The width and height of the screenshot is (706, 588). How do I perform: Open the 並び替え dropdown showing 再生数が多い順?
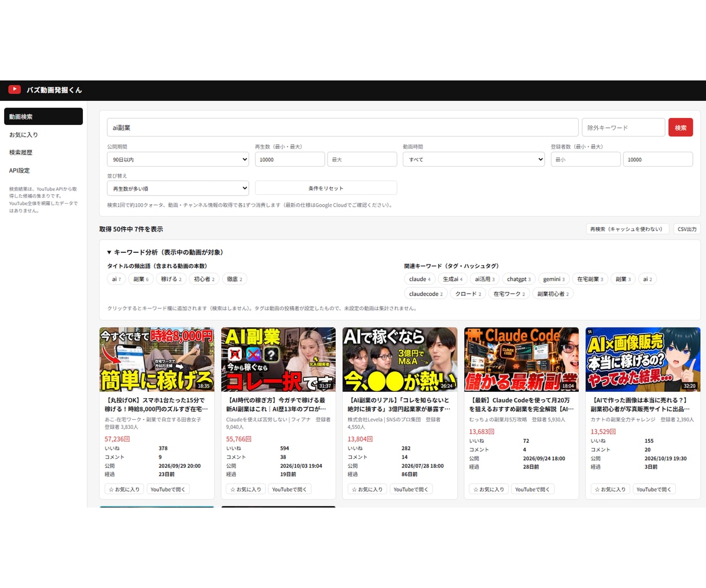tap(178, 188)
